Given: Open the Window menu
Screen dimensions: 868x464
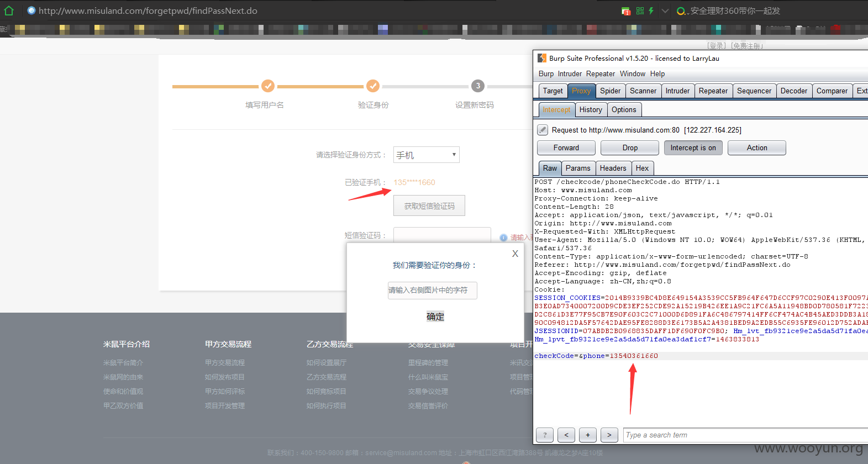Looking at the screenshot, I should (633, 73).
